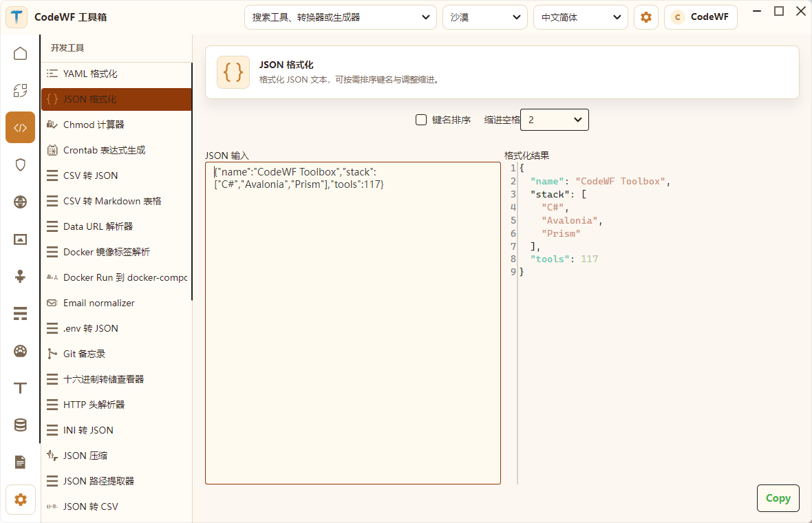
Task: Open the 沙漠 theme dropdown
Action: coord(484,17)
